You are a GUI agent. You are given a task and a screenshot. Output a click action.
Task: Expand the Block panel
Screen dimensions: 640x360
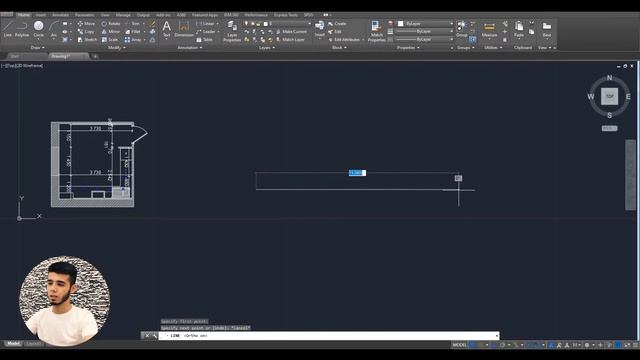point(339,48)
